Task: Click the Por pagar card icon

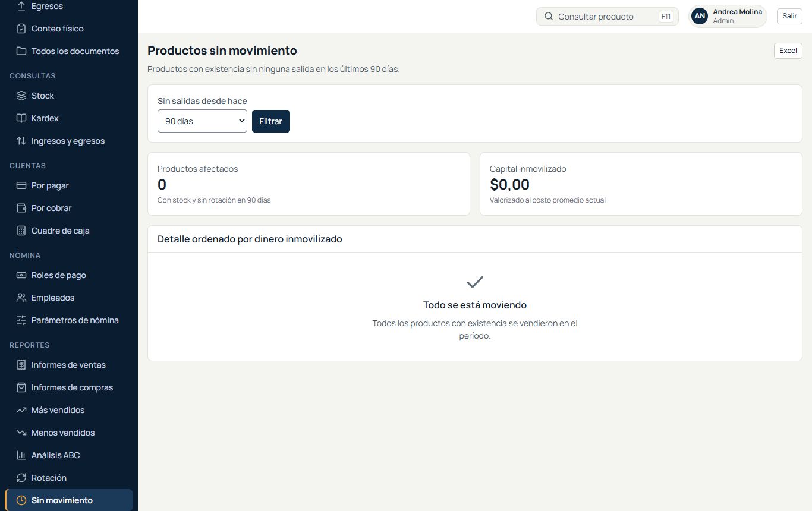Action: coord(21,185)
